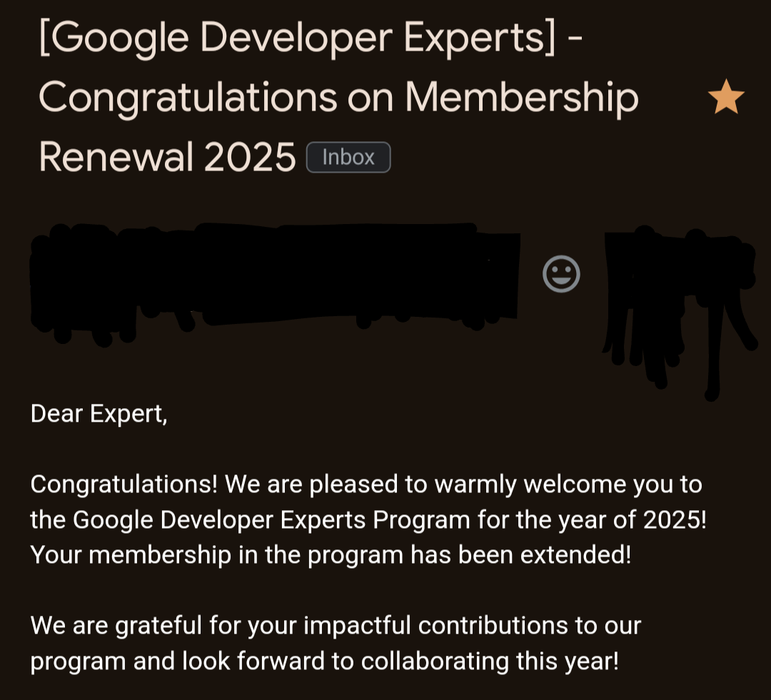771x700 pixels.
Task: Click the 'We are grateful' sentence start
Action: tap(116, 627)
